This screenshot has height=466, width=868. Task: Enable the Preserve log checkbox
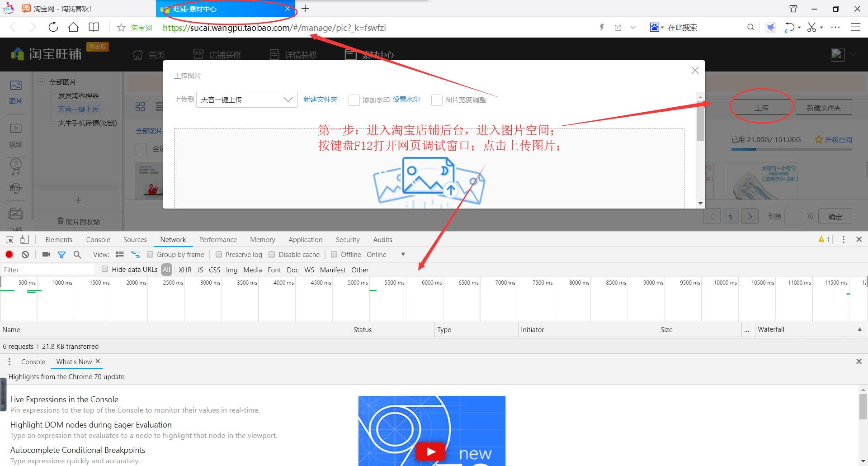click(x=219, y=255)
